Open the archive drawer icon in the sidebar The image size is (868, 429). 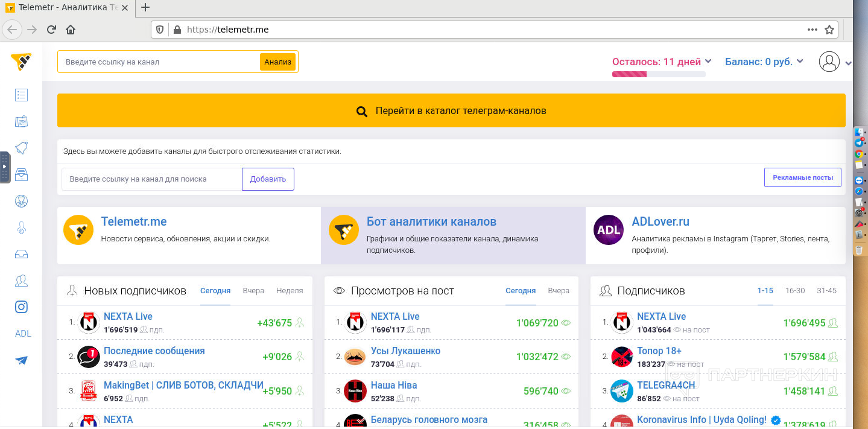(x=21, y=174)
